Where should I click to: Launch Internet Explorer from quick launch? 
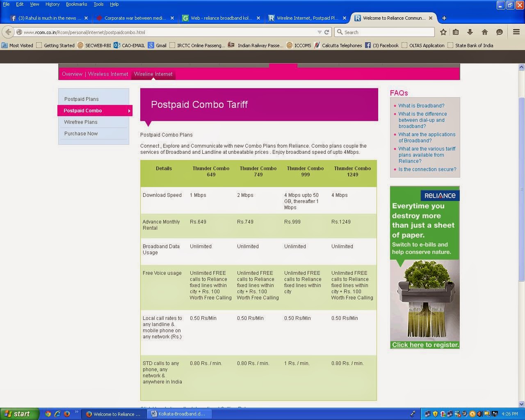point(57,414)
